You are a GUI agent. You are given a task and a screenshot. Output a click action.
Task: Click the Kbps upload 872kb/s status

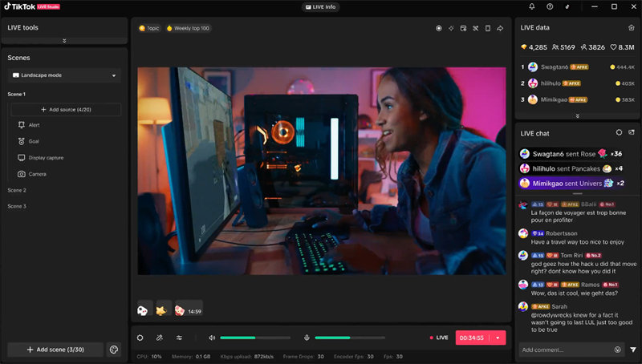coord(247,357)
